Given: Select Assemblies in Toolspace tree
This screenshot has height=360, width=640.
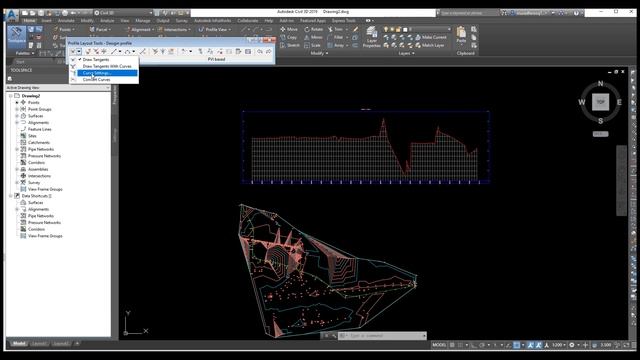Looking at the screenshot, I should click(38, 169).
